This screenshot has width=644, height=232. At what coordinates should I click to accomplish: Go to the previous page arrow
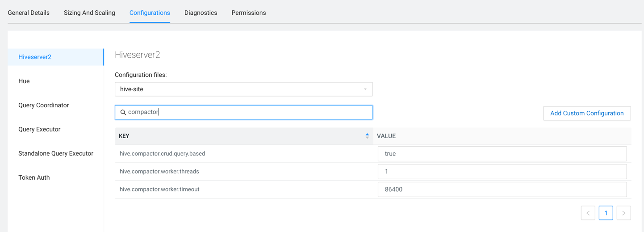pyautogui.click(x=588, y=213)
